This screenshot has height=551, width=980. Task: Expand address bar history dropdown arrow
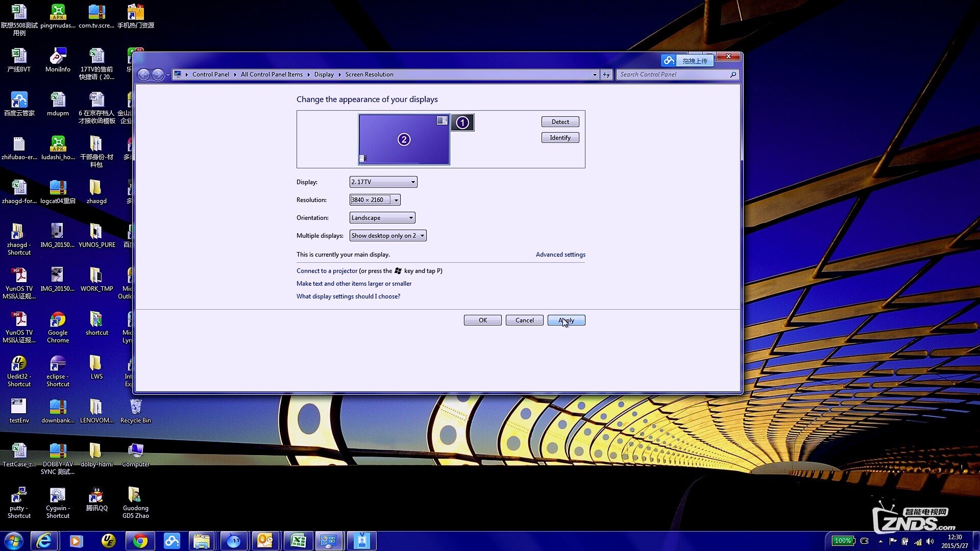coord(595,74)
